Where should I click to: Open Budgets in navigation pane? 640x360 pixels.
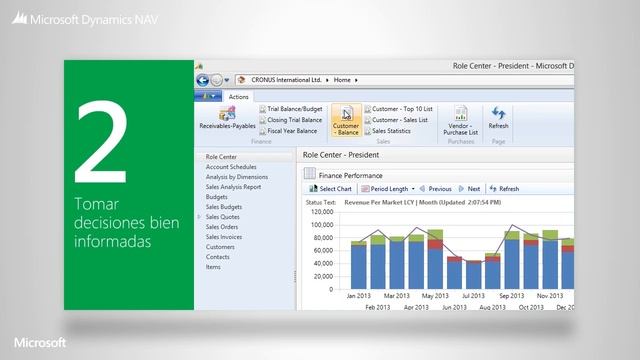(x=216, y=197)
